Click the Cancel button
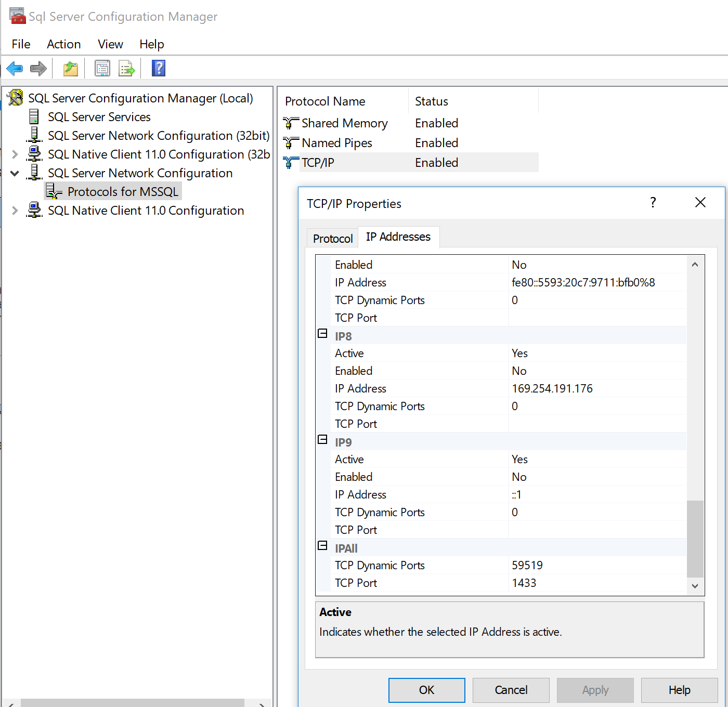 511,690
